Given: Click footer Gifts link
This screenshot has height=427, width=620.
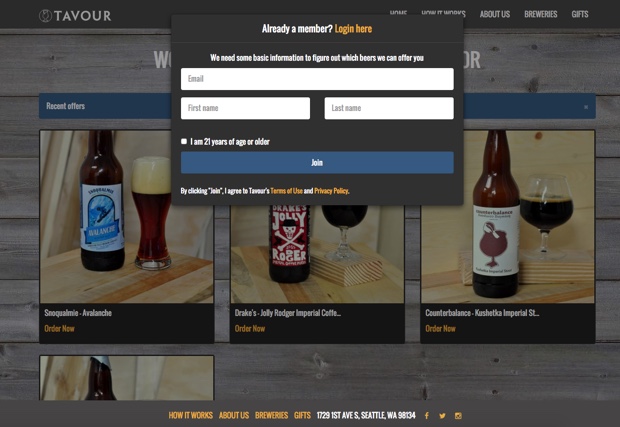Looking at the screenshot, I should click(302, 416).
